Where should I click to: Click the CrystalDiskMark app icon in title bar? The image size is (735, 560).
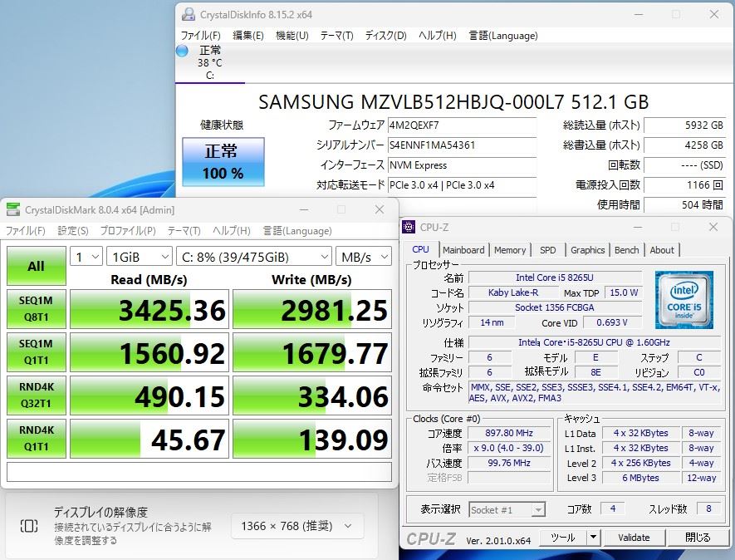click(13, 209)
